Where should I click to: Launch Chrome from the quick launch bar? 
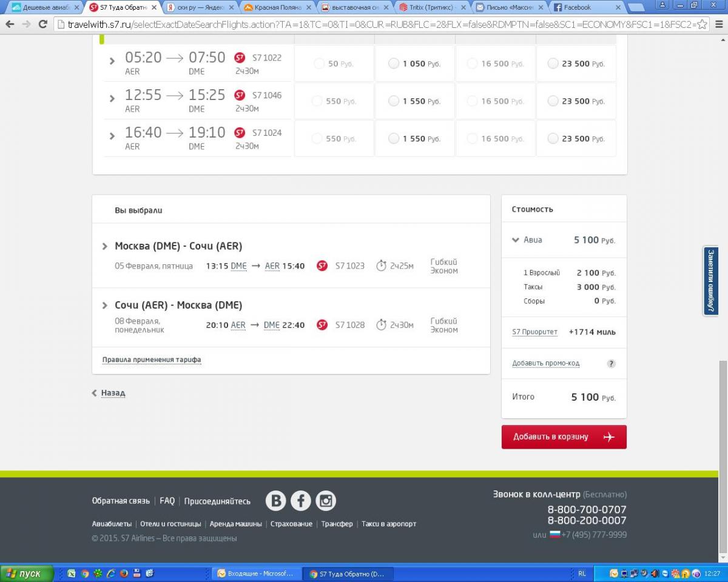click(85, 574)
